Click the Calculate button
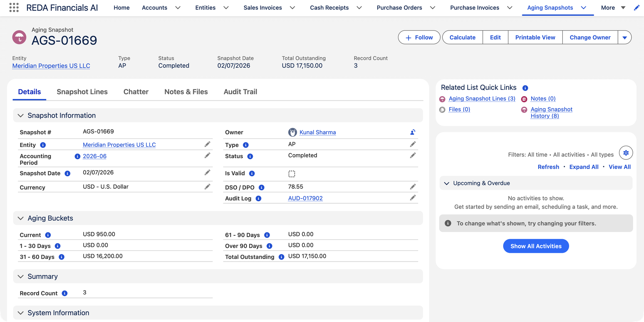This screenshot has height=322, width=644. (462, 37)
